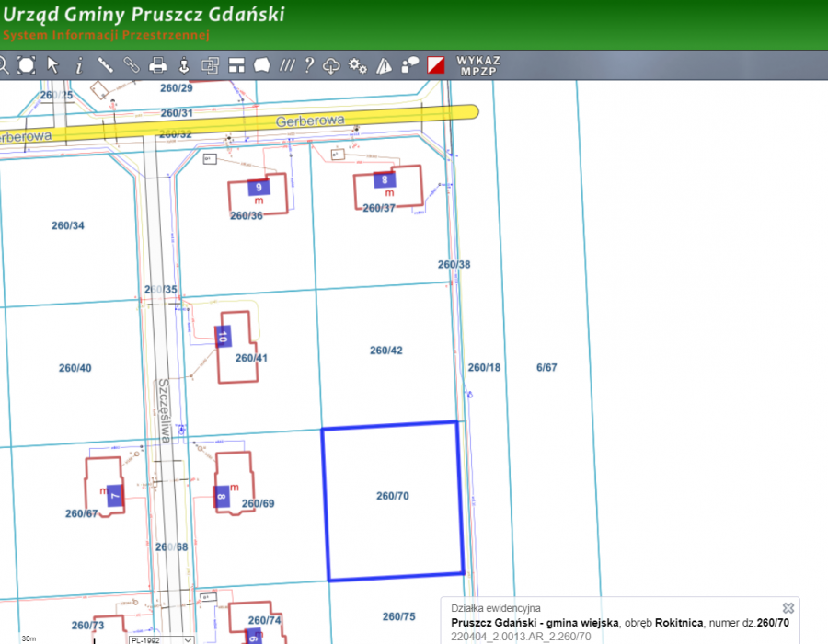Click the polygon shape tool icon
The height and width of the screenshot is (644, 828).
tap(262, 64)
